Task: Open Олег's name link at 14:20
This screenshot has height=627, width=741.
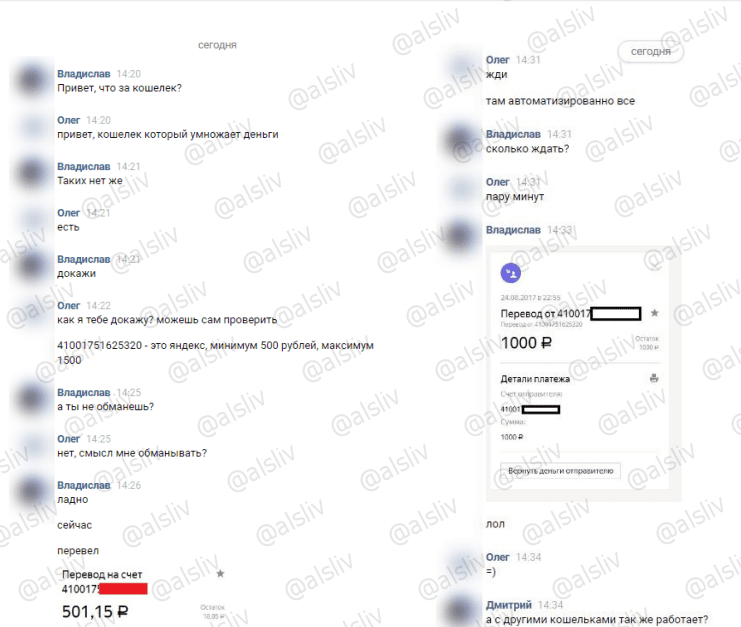Action: click(x=69, y=120)
